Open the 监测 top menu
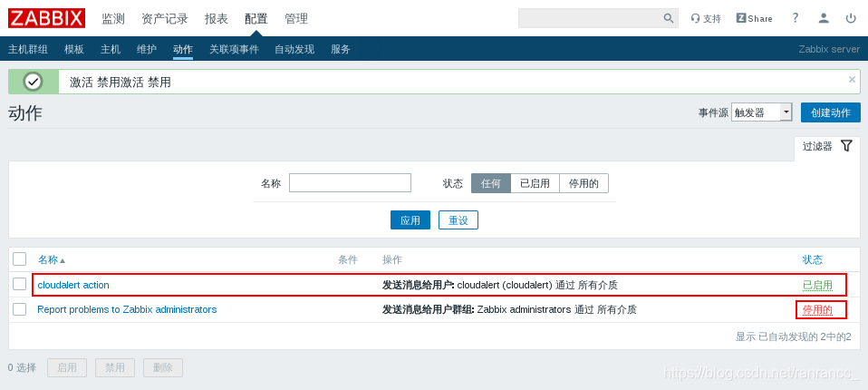The height and width of the screenshot is (390, 868). click(113, 19)
